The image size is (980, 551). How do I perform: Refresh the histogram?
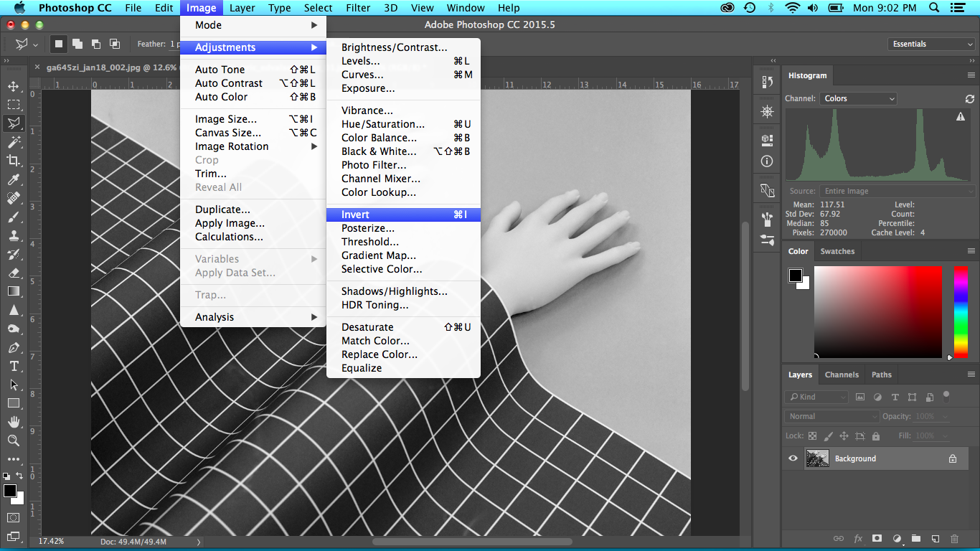(970, 99)
